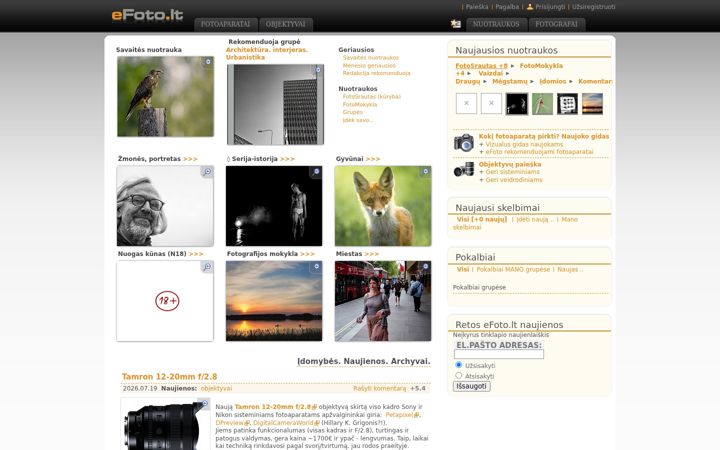Open the Tamron lens product image
720x450 pixels.
coord(165,425)
